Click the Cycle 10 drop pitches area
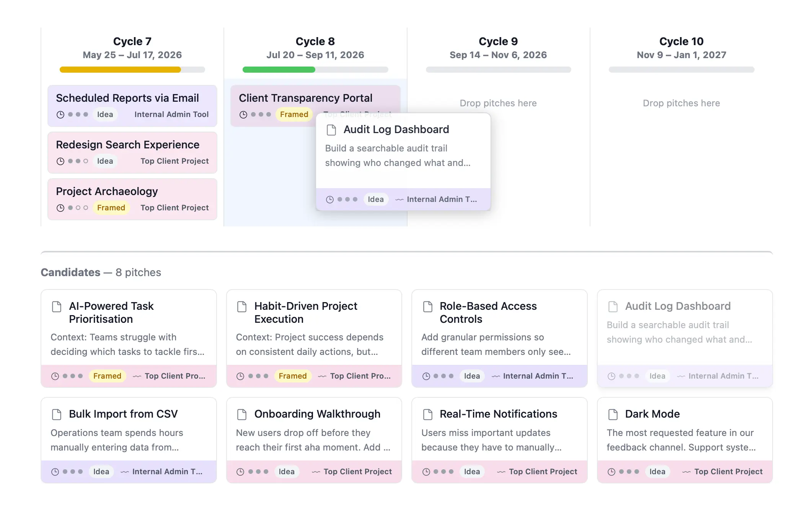The height and width of the screenshot is (514, 812). (681, 103)
